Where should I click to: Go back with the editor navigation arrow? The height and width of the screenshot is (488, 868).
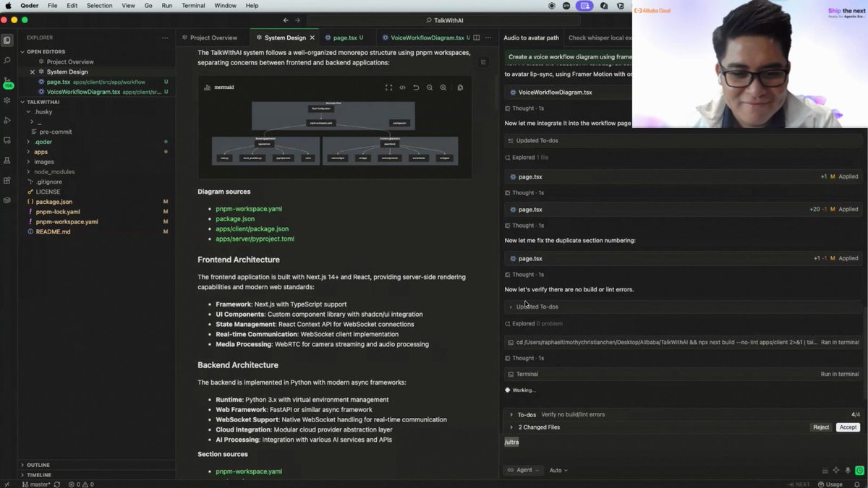click(x=286, y=20)
